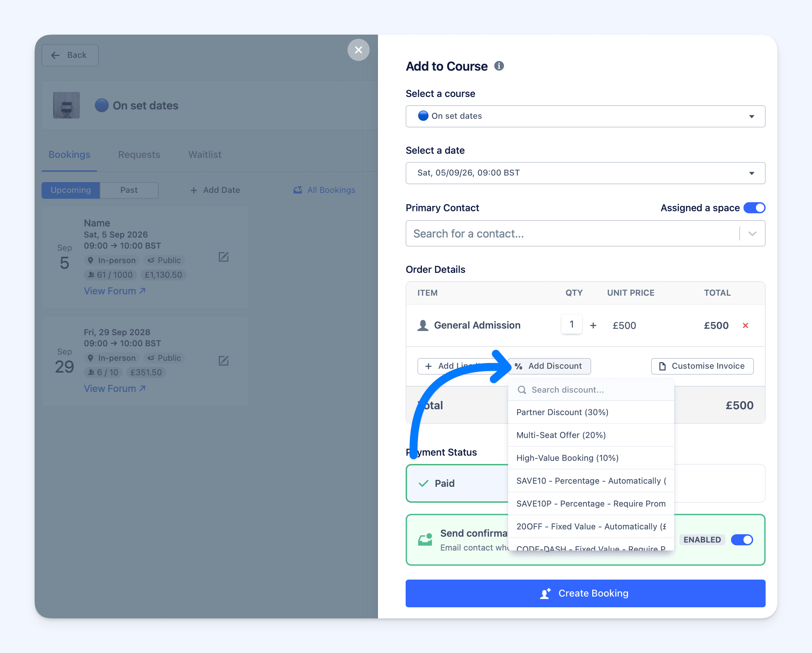Click the info icon beside Add to Course
The image size is (812, 653).
[x=499, y=66]
